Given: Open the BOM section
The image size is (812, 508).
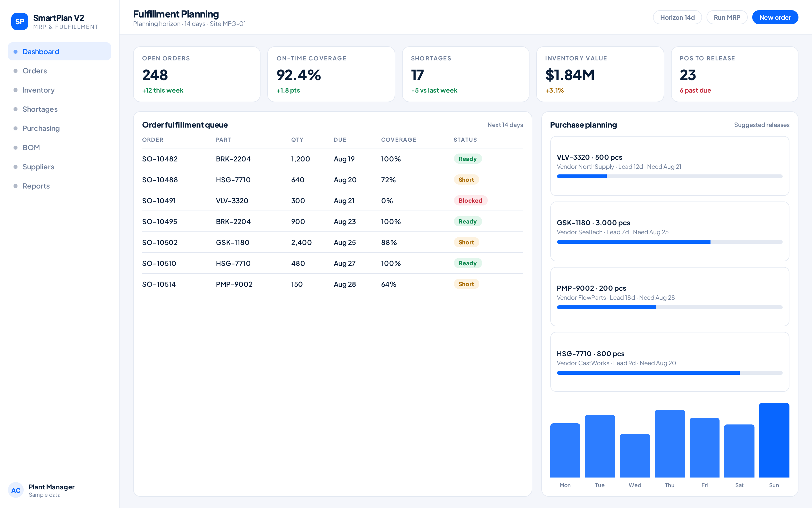Looking at the screenshot, I should click(59, 147).
